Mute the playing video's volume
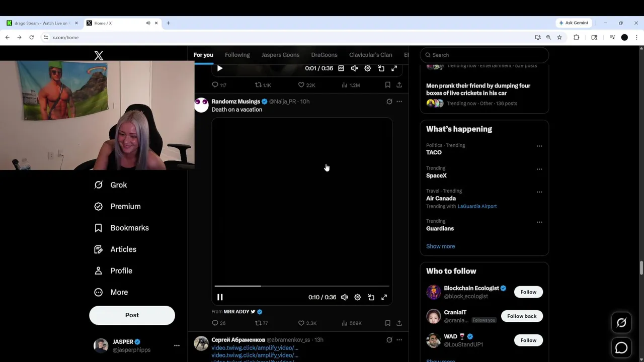The width and height of the screenshot is (644, 362). (344, 297)
